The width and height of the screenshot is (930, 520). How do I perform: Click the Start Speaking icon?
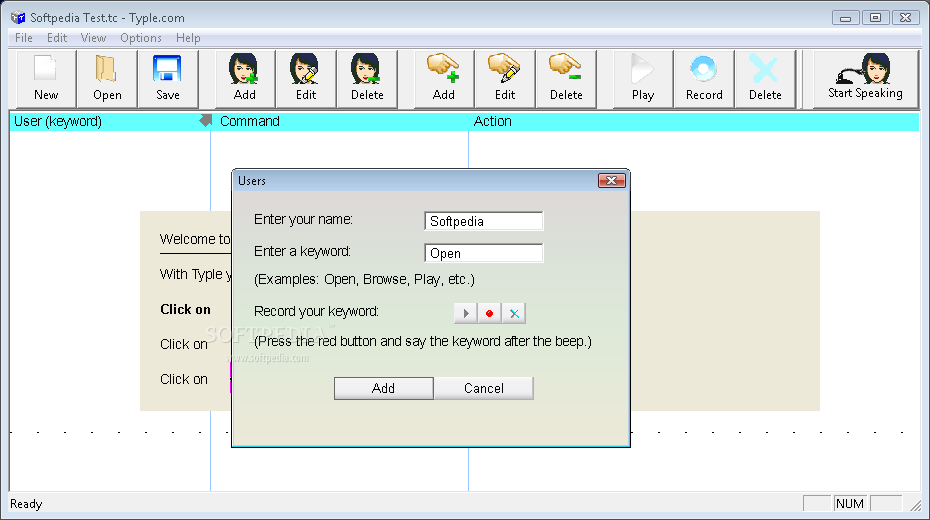pos(866,78)
